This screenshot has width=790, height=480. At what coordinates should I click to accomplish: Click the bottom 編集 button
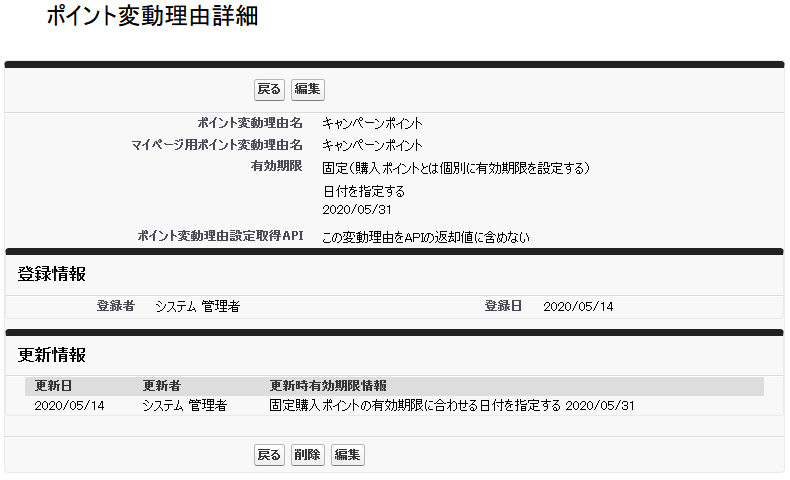[x=347, y=455]
